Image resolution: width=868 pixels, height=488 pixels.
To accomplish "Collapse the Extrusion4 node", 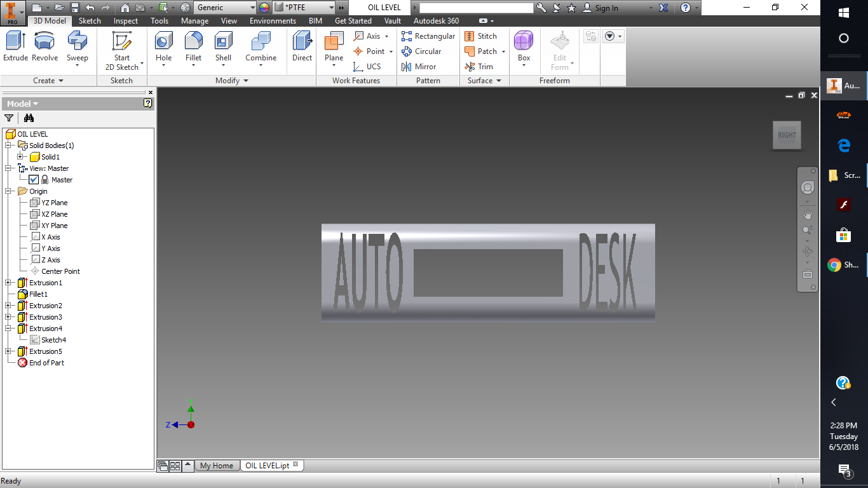I will tap(8, 329).
